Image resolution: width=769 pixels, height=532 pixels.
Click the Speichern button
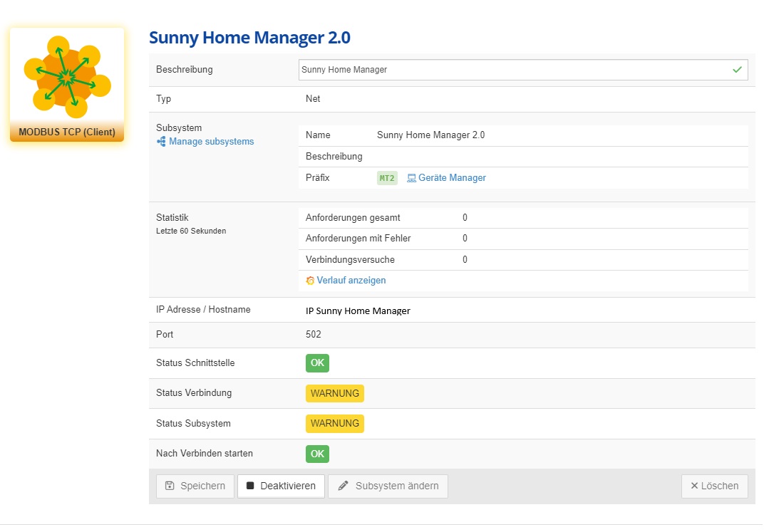195,486
